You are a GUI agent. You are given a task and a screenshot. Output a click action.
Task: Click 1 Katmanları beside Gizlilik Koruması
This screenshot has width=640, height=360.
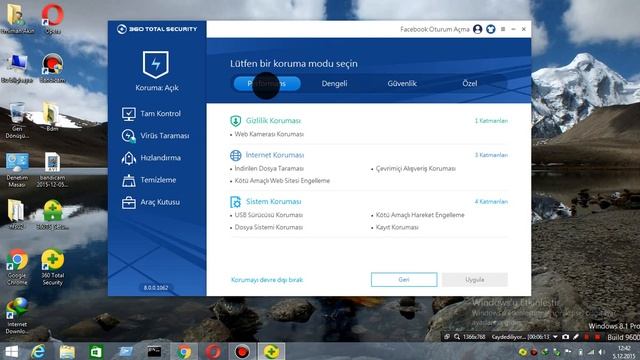point(491,121)
